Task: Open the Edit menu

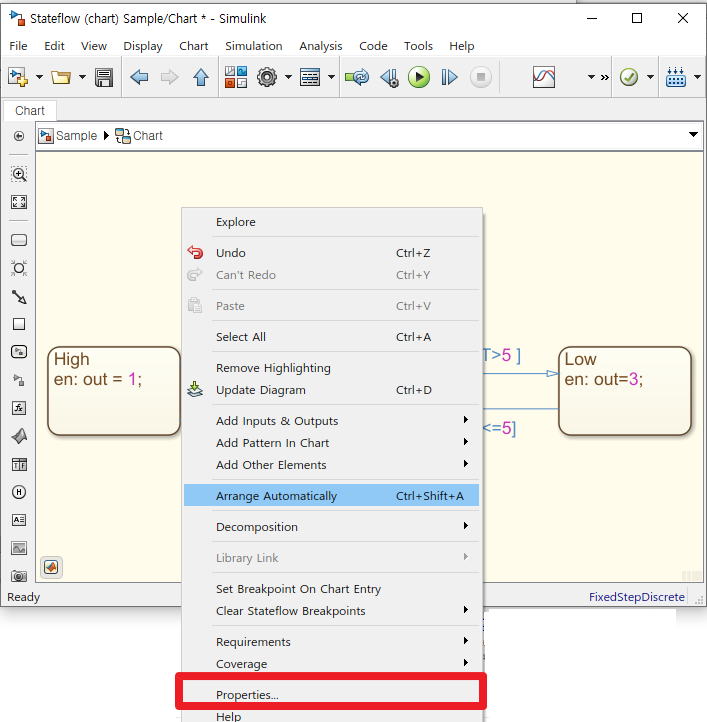Action: click(54, 46)
